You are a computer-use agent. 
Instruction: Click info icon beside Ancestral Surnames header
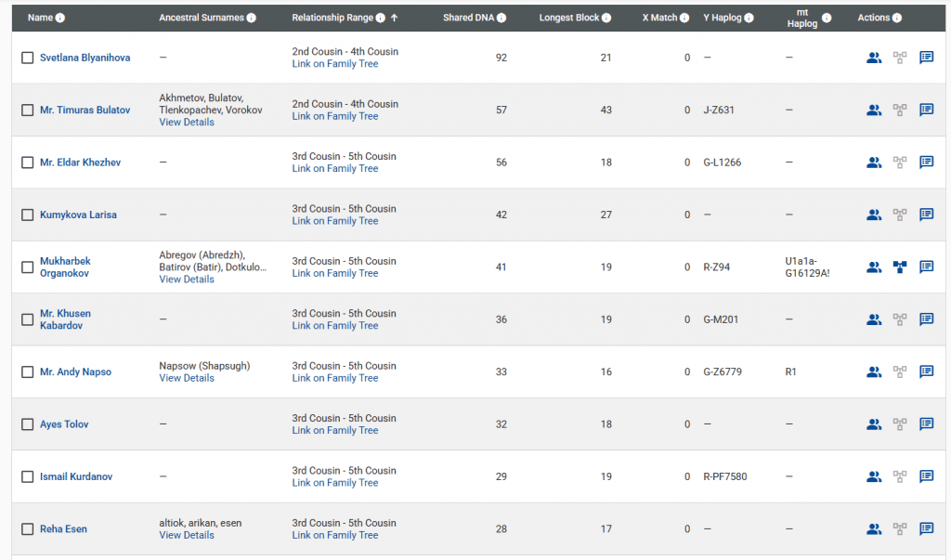coord(252,18)
